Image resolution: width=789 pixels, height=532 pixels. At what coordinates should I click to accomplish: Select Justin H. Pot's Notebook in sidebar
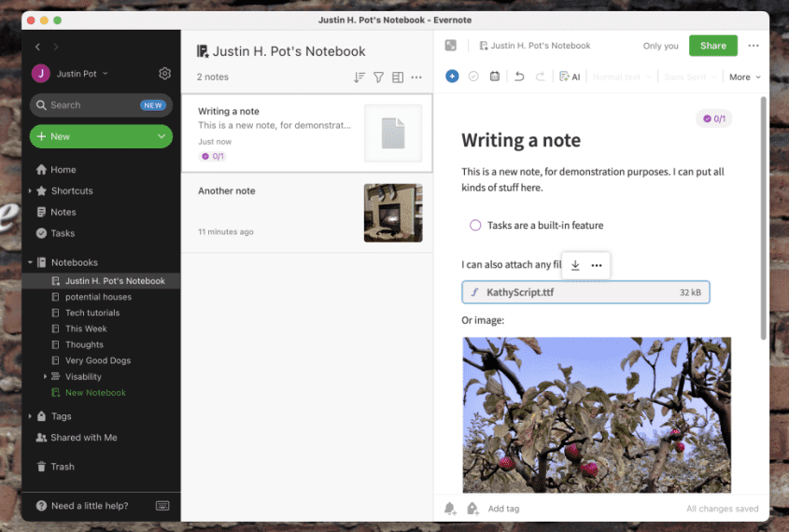(x=101, y=281)
